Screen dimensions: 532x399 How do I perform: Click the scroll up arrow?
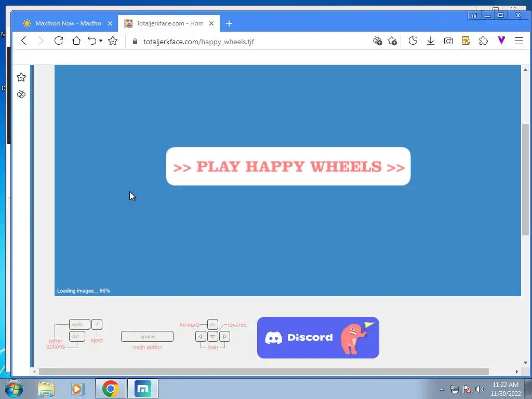[525, 70]
